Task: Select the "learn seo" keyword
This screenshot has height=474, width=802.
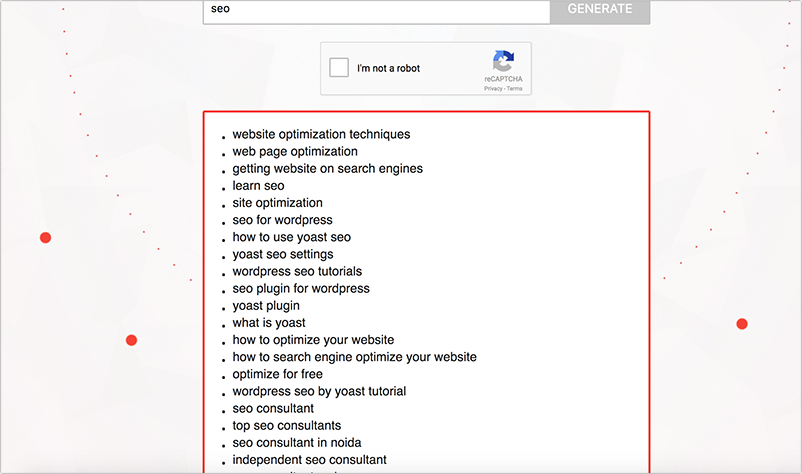Action: tap(258, 186)
